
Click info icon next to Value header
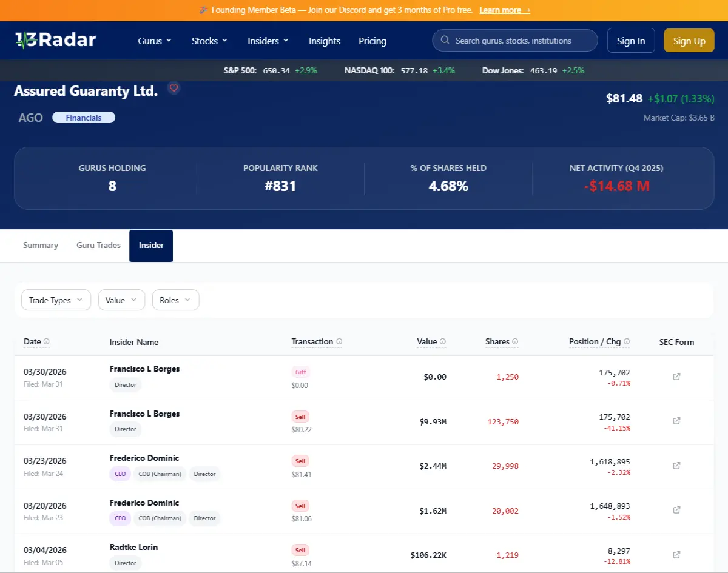click(443, 341)
